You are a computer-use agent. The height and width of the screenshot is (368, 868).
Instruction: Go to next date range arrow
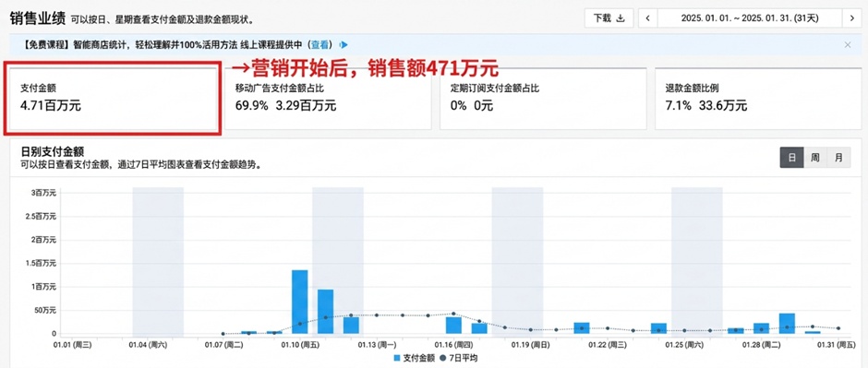(851, 18)
